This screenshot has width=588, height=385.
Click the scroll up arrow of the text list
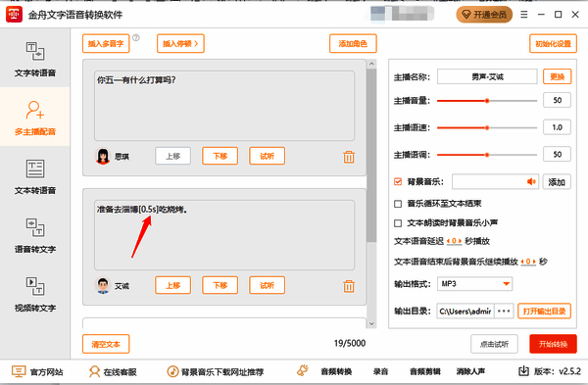click(x=371, y=64)
